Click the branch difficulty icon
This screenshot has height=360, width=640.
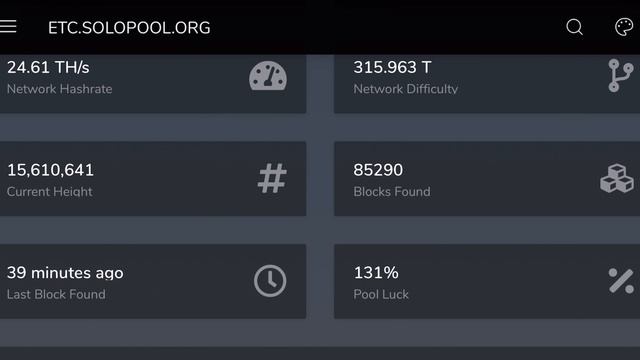(620, 76)
